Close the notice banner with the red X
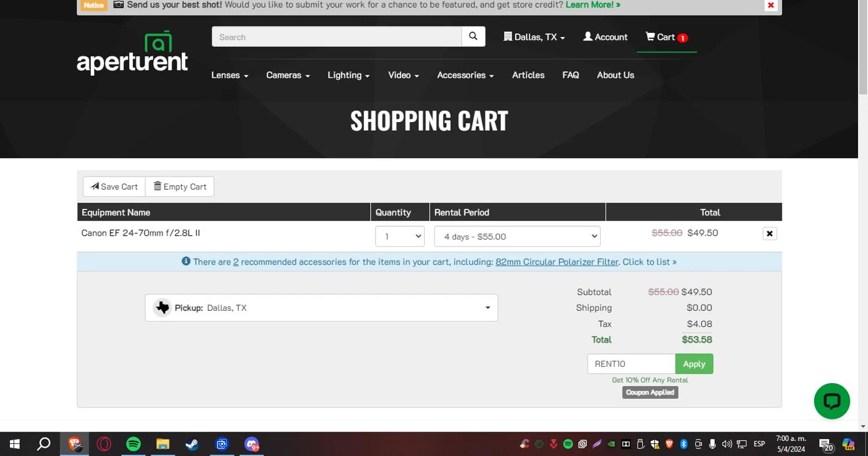Screen dimensions: 868x456 point(771,5)
